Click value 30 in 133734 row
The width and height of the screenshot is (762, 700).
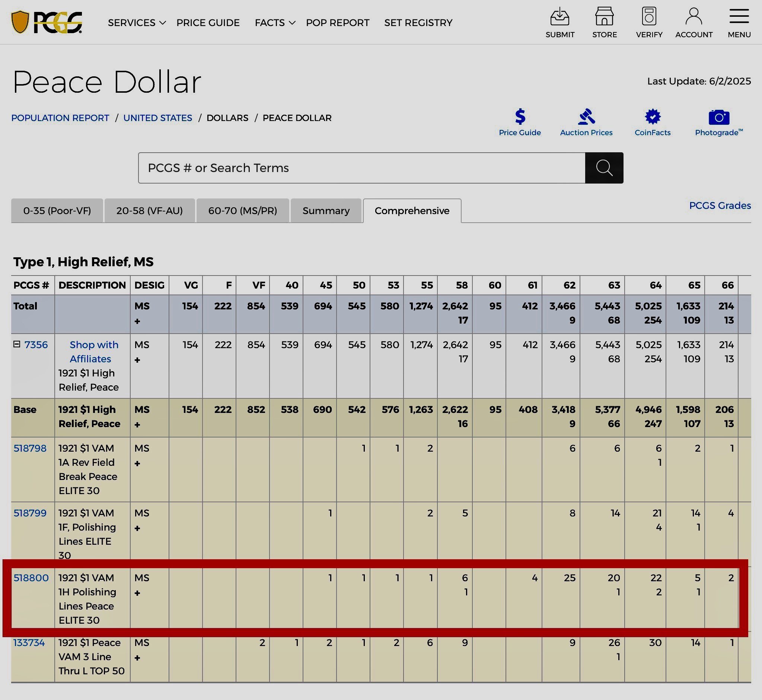click(x=655, y=642)
